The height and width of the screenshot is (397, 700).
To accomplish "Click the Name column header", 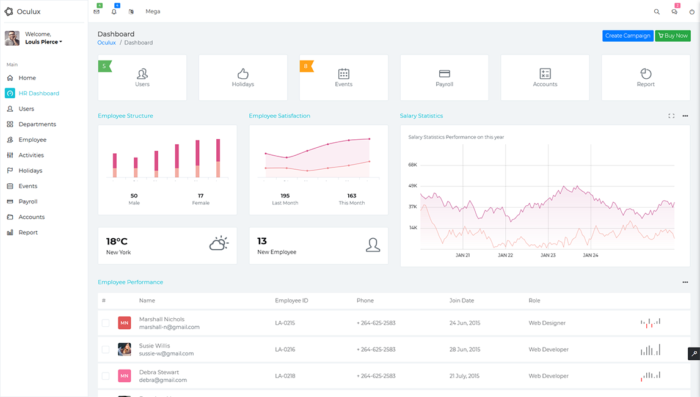I will [x=147, y=301].
